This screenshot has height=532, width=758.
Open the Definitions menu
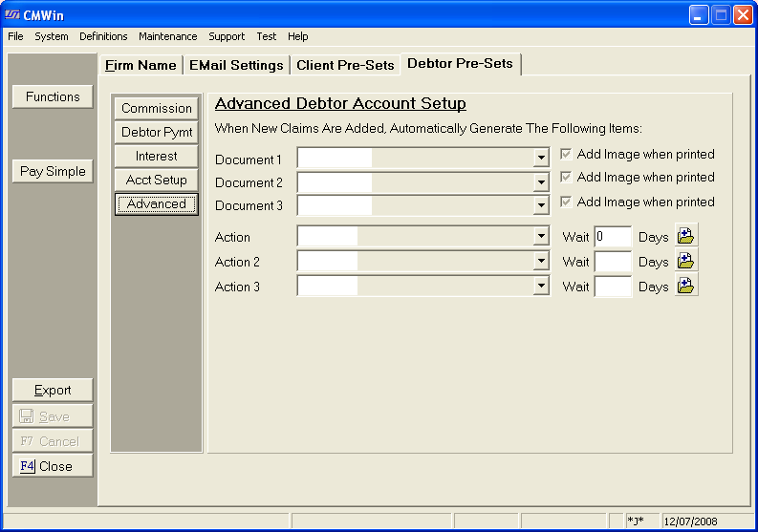click(x=103, y=36)
